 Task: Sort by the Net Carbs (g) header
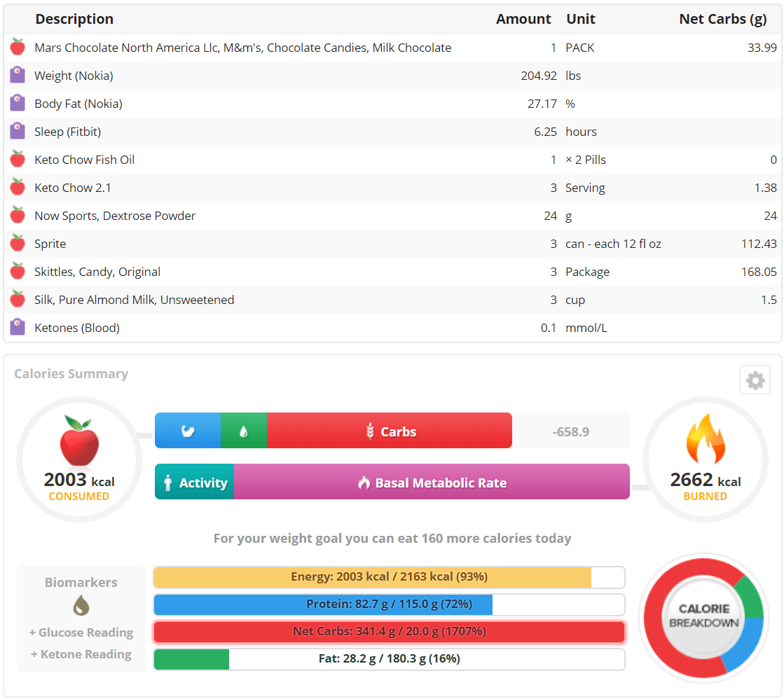(x=723, y=19)
